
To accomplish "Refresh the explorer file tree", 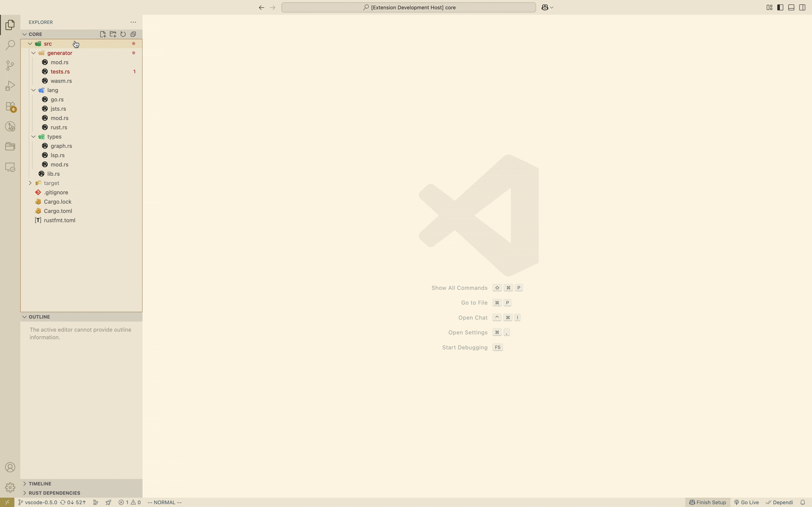I will (123, 34).
